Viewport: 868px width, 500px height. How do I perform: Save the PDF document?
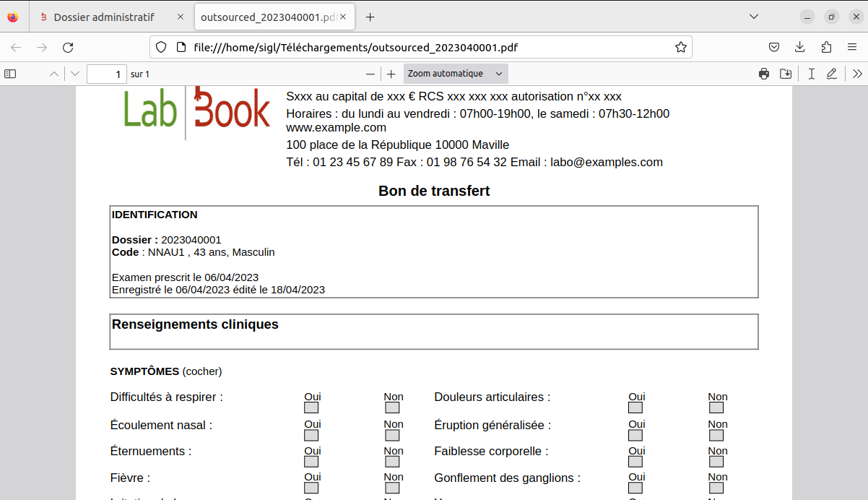786,73
